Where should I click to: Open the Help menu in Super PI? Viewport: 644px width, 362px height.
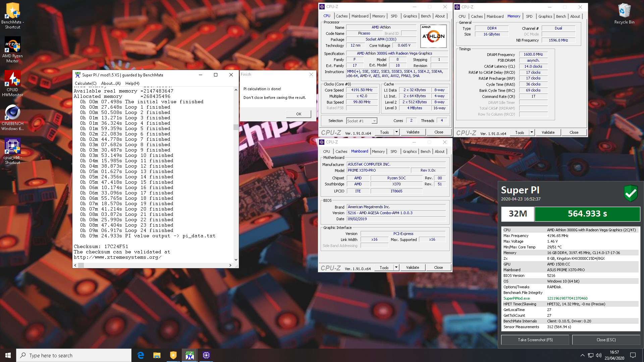tap(132, 83)
